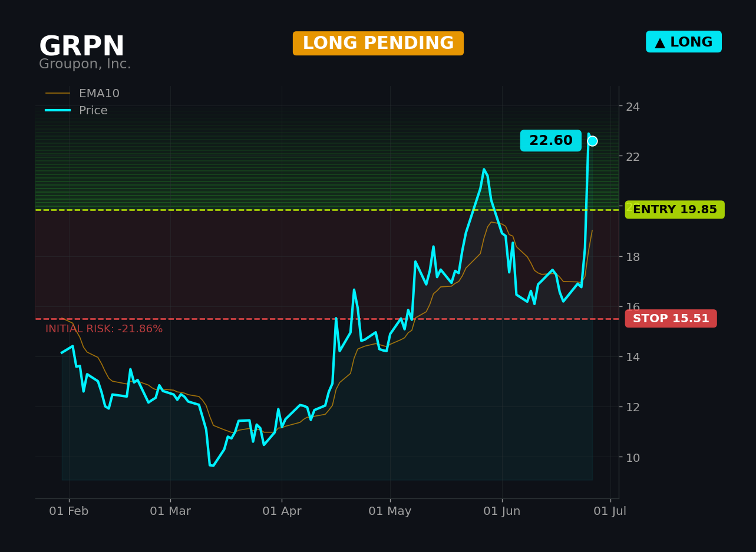The width and height of the screenshot is (756, 552).
Task: Click the 01 Apr date label
Action: pyautogui.click(x=282, y=511)
